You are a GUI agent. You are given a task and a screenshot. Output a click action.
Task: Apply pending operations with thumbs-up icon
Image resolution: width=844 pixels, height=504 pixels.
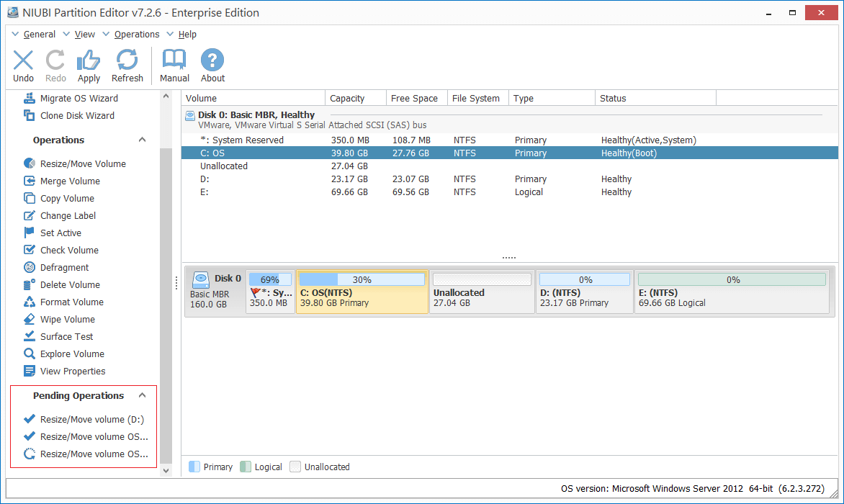tap(89, 60)
